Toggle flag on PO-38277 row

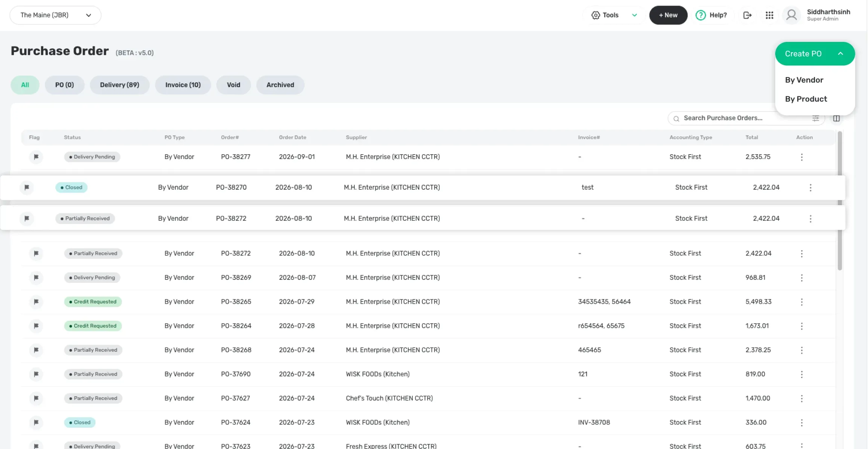click(x=36, y=157)
